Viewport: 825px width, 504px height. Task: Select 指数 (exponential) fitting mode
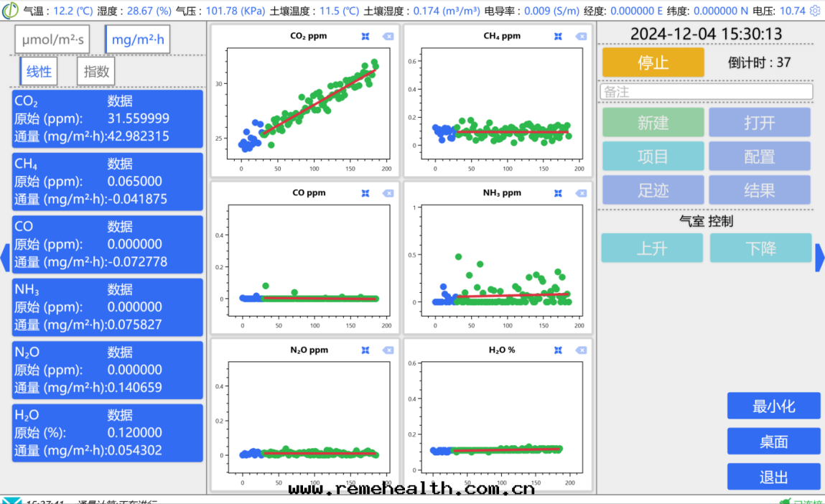coord(96,71)
